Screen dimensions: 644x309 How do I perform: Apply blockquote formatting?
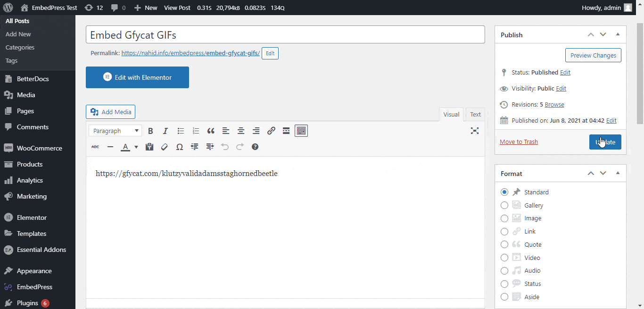click(x=211, y=131)
